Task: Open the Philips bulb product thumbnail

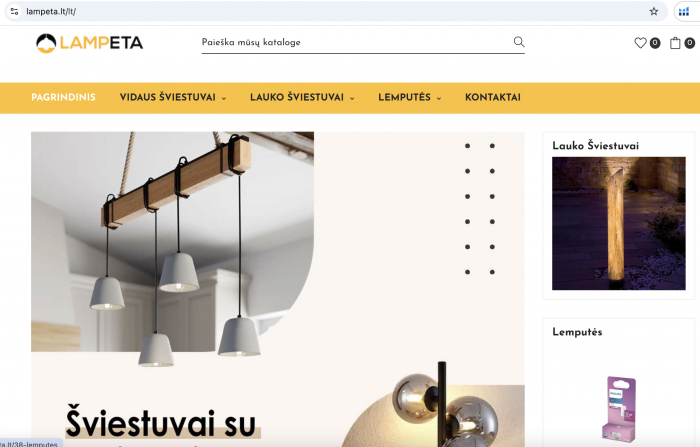Action: [619, 409]
